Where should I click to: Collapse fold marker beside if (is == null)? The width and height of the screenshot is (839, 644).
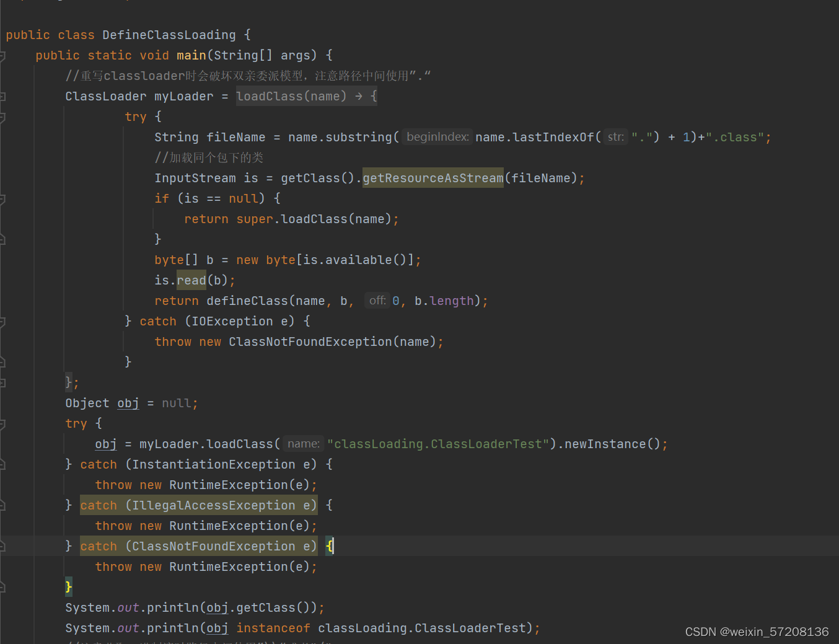pos(2,199)
